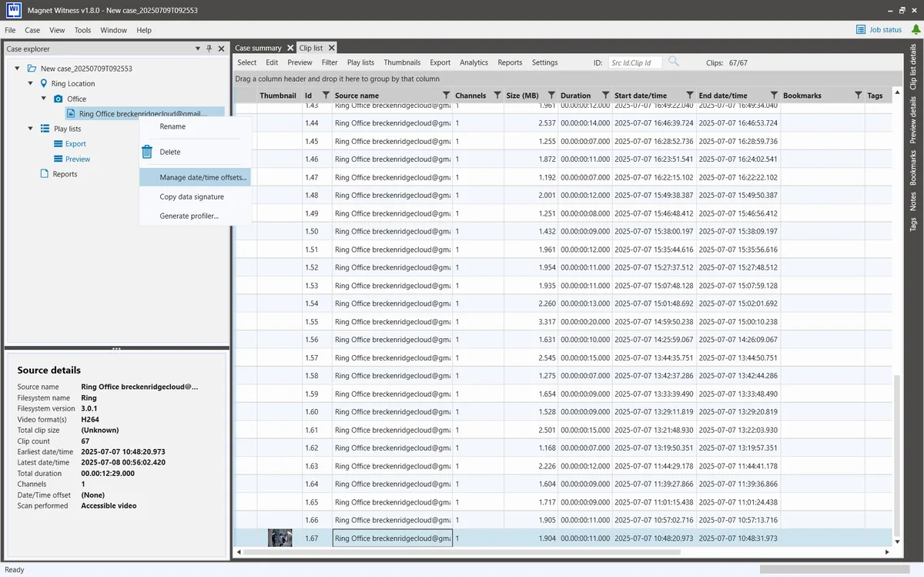Choose Copy data signature
924x577 pixels.
(192, 196)
